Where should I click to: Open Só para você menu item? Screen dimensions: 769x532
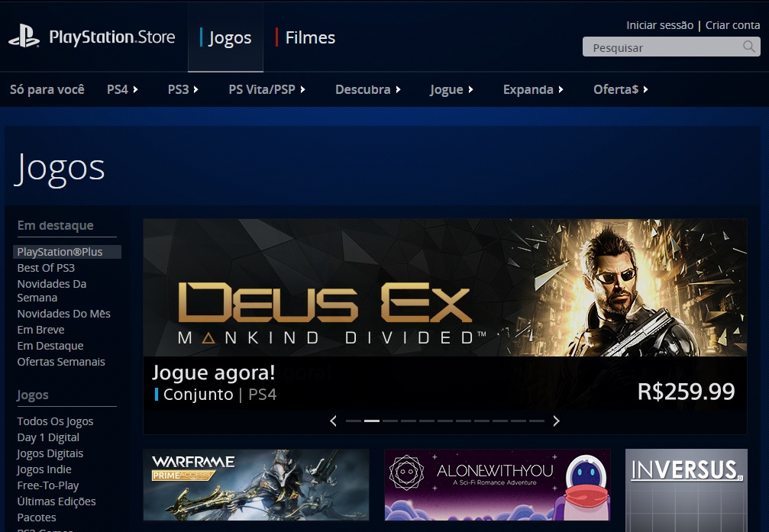tap(47, 89)
